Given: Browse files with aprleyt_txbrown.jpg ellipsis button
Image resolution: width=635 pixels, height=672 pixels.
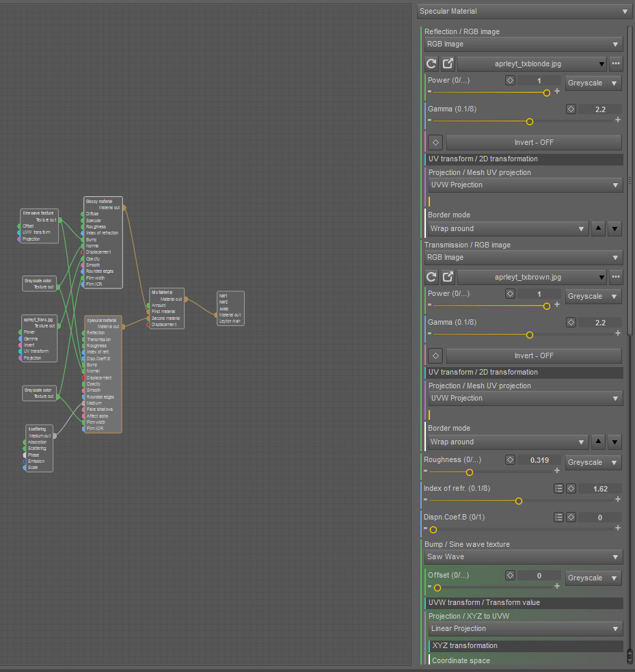Looking at the screenshot, I should click(616, 278).
